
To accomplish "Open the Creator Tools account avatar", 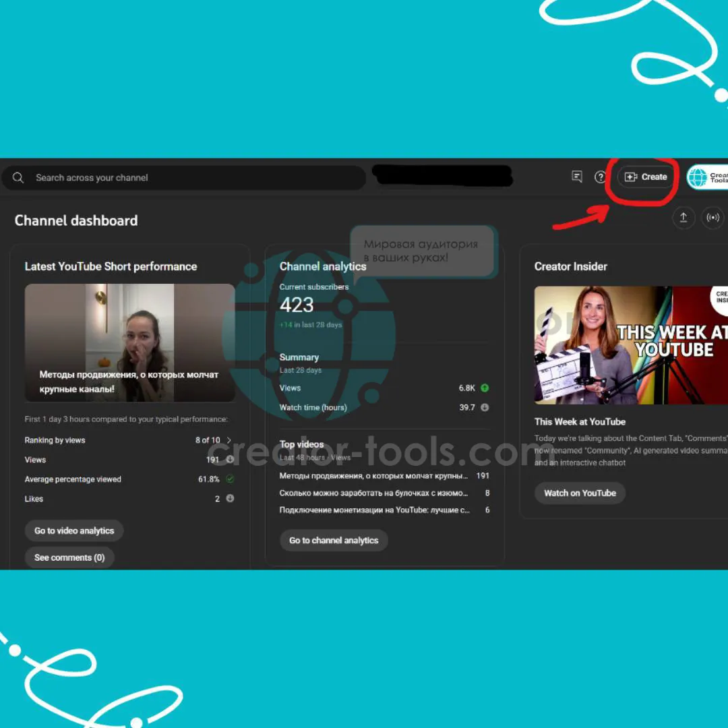I will [x=708, y=177].
